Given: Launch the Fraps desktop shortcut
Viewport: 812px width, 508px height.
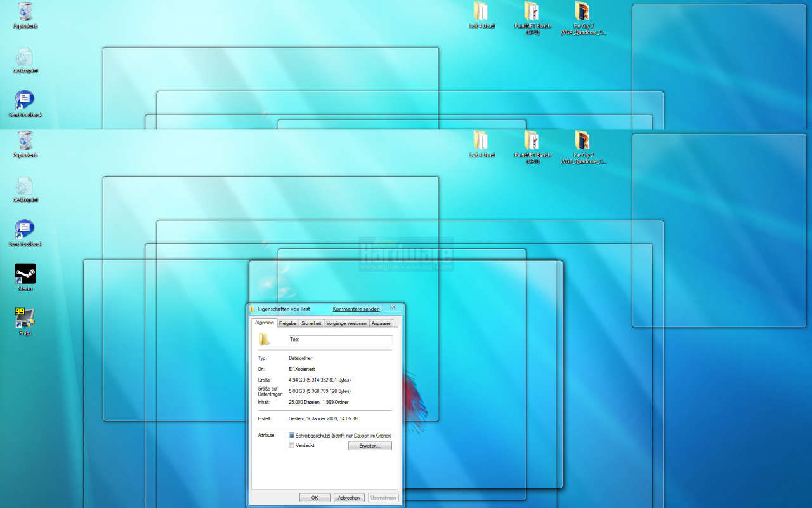Looking at the screenshot, I should pos(25,321).
